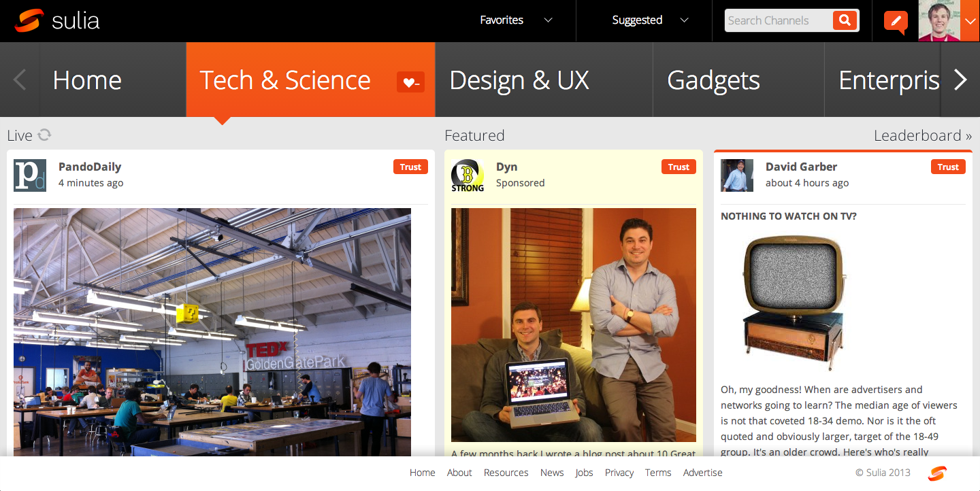Click the user profile photo in the header

point(939,20)
